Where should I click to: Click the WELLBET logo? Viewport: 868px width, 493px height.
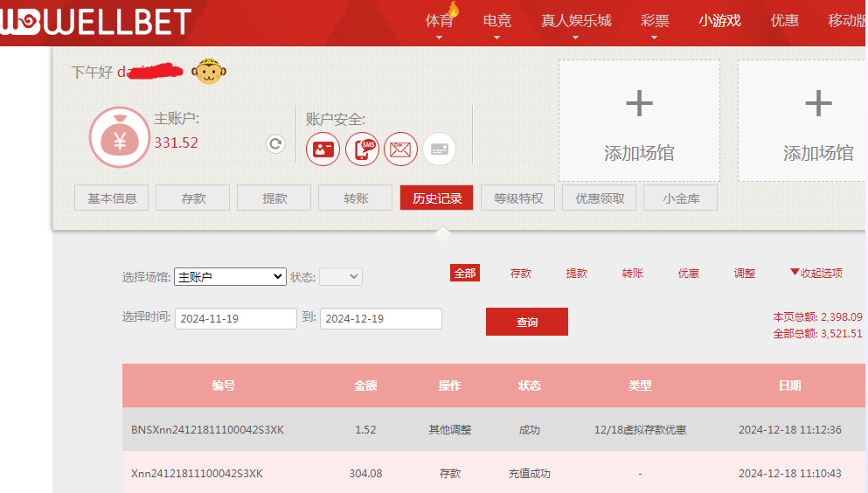[x=96, y=22]
